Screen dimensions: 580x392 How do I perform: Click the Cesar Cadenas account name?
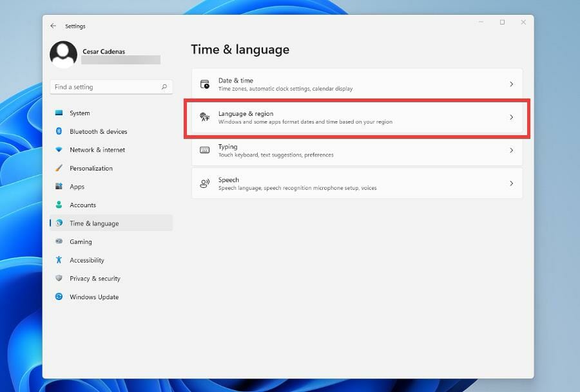(x=104, y=51)
